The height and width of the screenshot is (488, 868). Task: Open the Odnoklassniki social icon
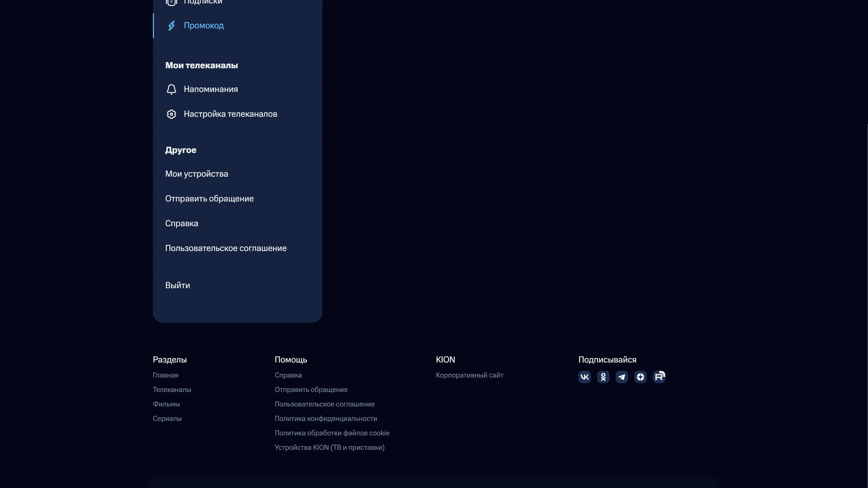click(603, 377)
